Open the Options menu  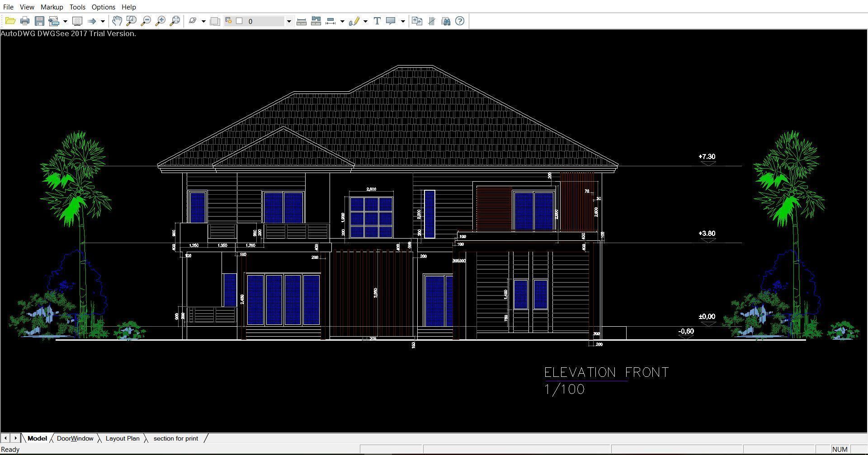click(104, 7)
